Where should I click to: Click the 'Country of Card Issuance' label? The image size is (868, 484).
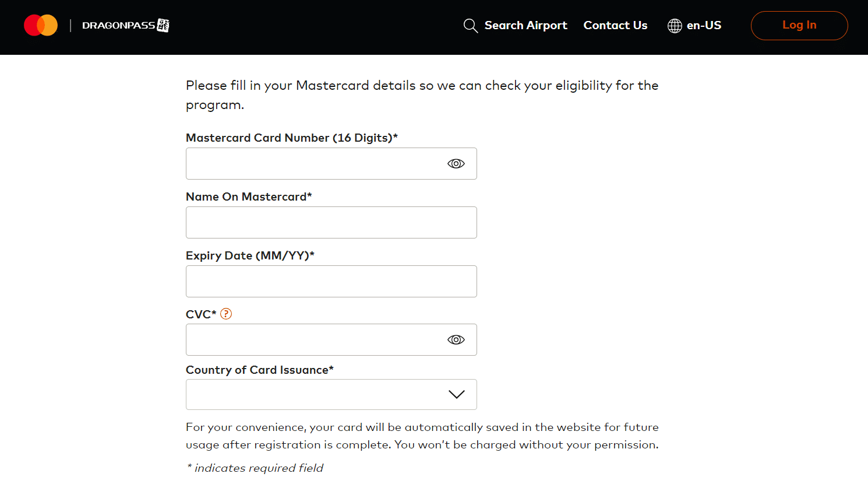(x=259, y=370)
